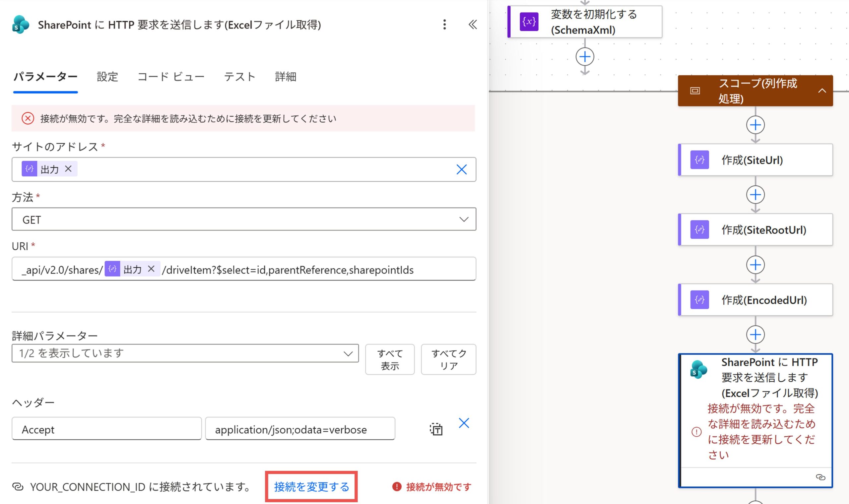The image size is (849, 504).
Task: Click the SharePoint icon on the canvas card
Action: [698, 369]
